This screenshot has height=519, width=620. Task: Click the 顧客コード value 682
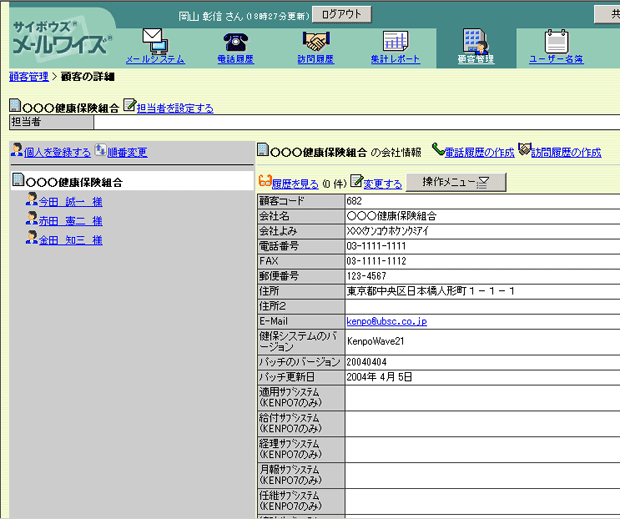pos(354,201)
